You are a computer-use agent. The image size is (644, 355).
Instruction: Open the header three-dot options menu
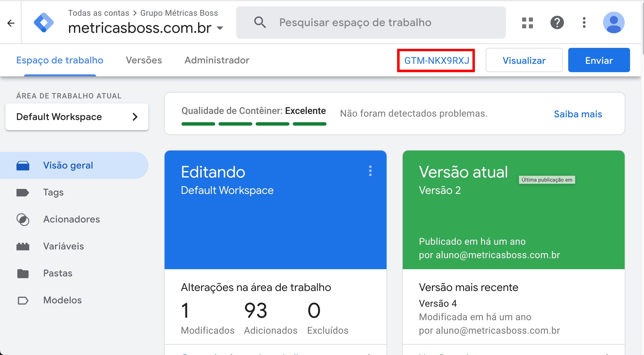(584, 23)
